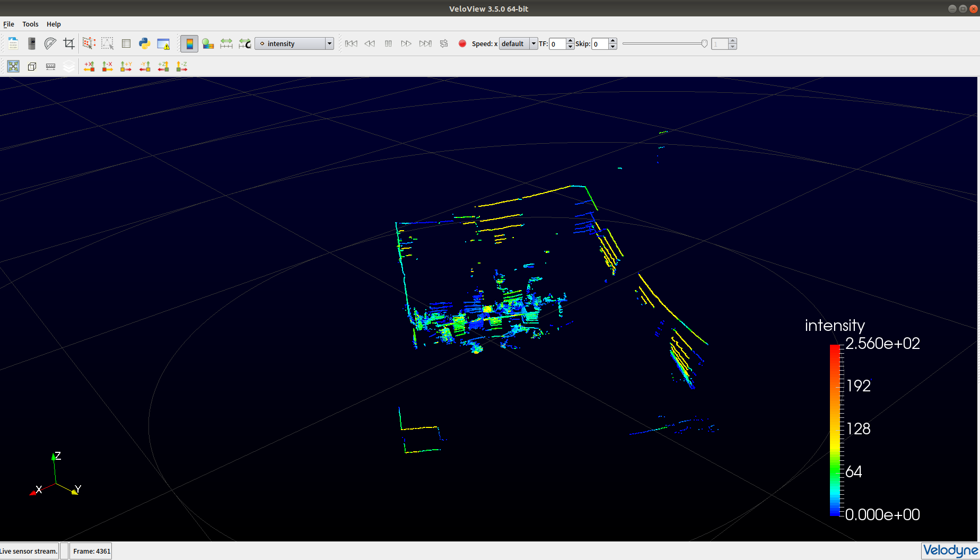Toggle loop playback
The image size is (980, 560).
[444, 43]
